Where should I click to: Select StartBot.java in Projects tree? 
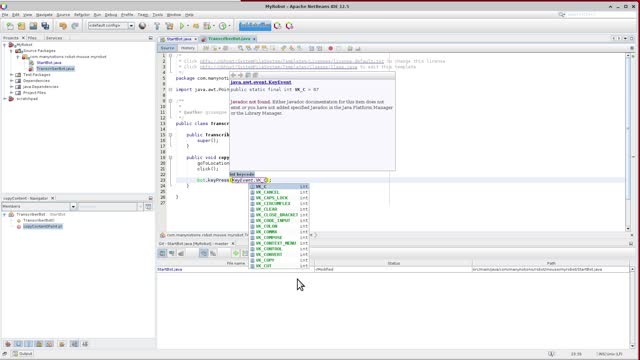click(49, 63)
